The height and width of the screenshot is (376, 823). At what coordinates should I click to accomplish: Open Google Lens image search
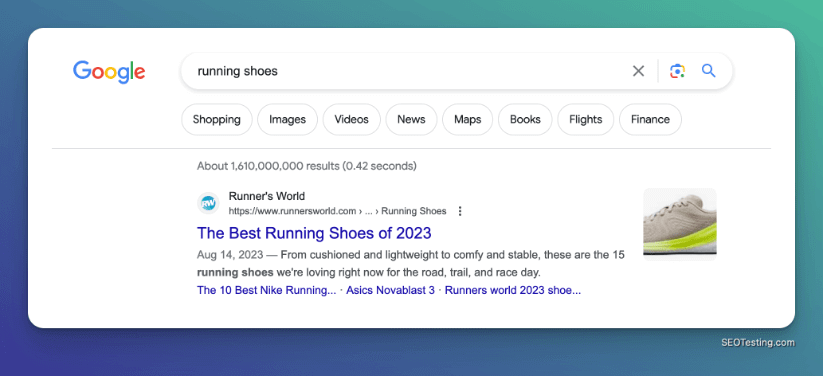click(677, 71)
